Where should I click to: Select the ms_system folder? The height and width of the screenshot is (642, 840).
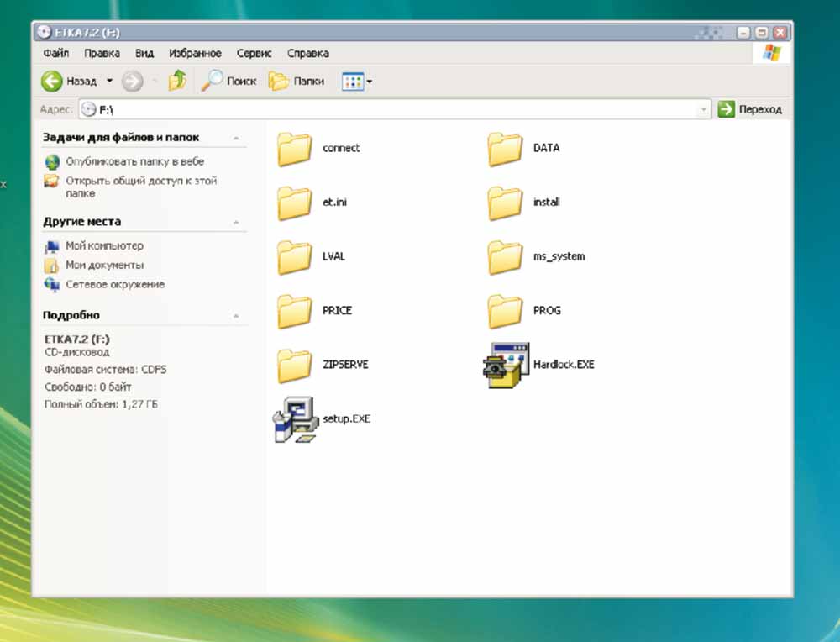tap(505, 257)
